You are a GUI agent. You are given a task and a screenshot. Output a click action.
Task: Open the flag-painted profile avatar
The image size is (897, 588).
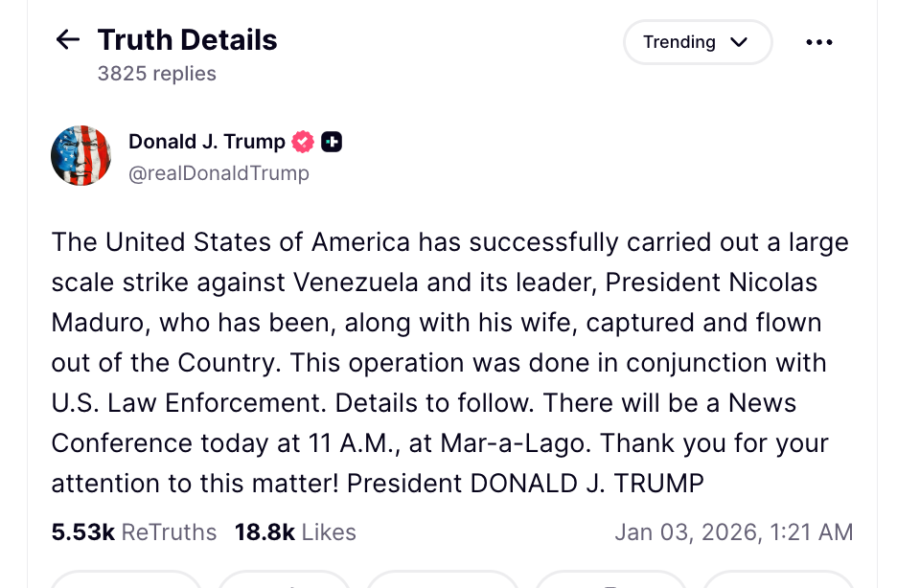(81, 155)
